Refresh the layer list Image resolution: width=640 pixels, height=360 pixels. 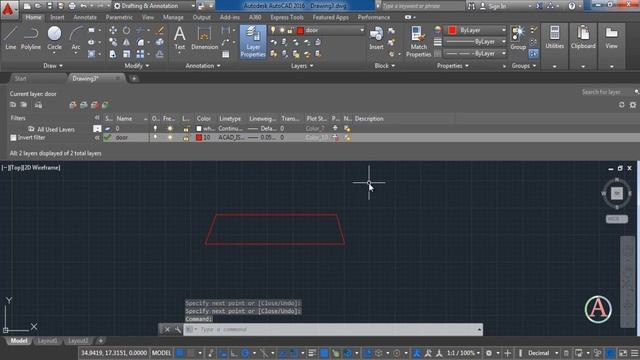(x=621, y=105)
